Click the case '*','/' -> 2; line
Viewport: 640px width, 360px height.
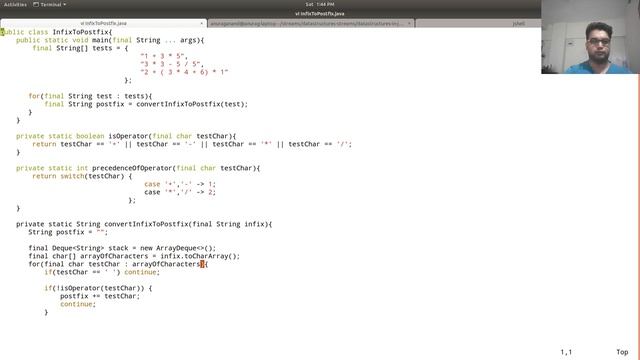click(x=180, y=192)
